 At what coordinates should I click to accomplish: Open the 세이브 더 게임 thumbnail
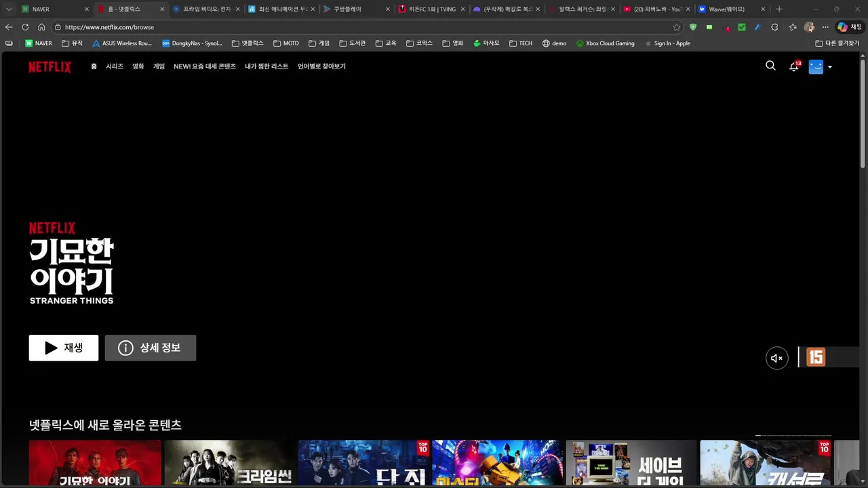coord(631,464)
